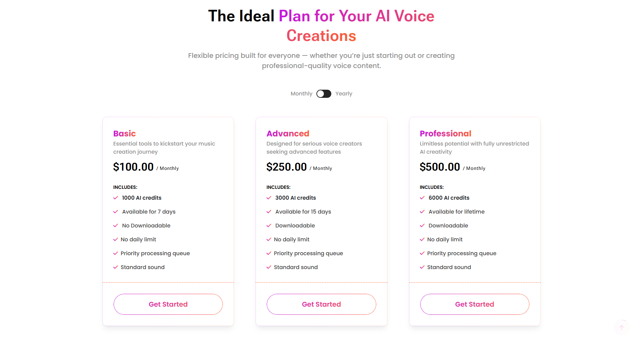Screen dimensions: 644x352
Task: Click the Advanced plan title
Action: click(x=288, y=134)
